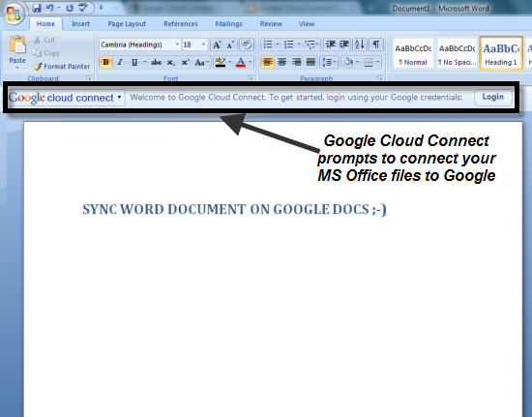Save the document from Quick Access toolbar
532x417 pixels.
coord(37,8)
